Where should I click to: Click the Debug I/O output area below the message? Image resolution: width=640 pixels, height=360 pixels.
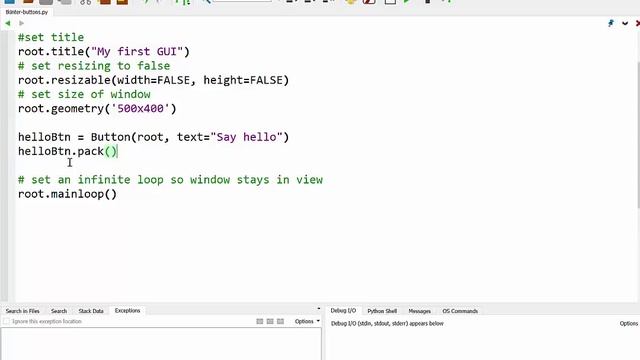483,345
